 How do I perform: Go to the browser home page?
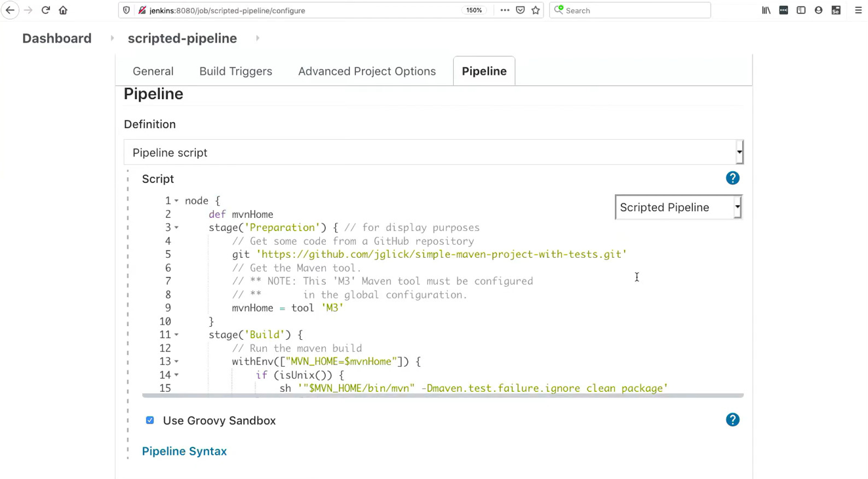coord(63,10)
